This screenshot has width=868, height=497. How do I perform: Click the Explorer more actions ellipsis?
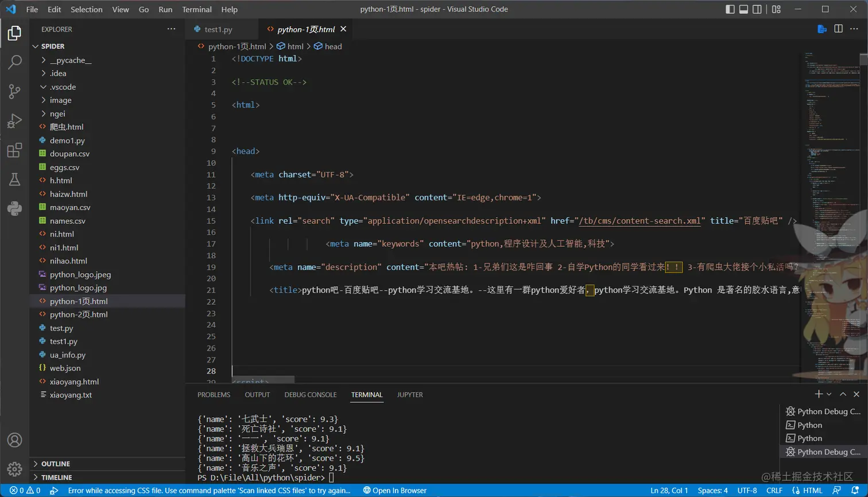coord(171,29)
